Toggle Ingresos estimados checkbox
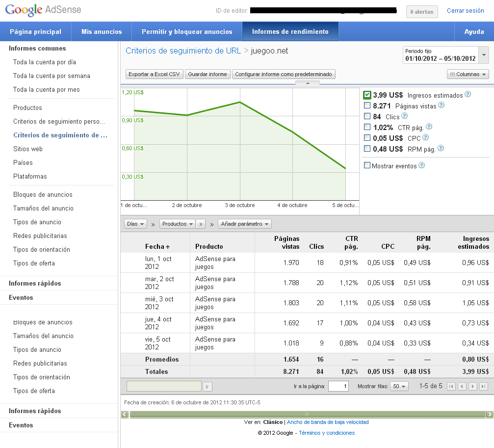The width and height of the screenshot is (494, 448). coord(367,95)
